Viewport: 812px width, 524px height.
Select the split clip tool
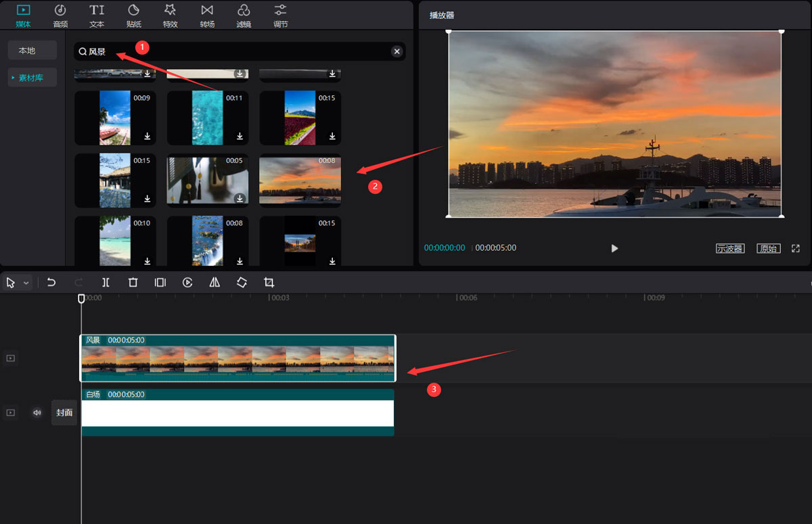click(106, 283)
